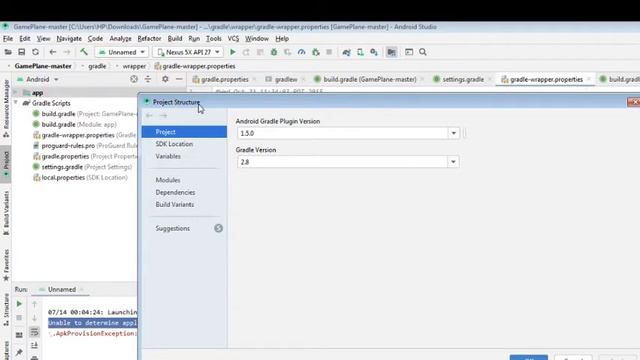640x360 pixels.
Task: Hide the project panel with minus icon
Action: click(179, 79)
